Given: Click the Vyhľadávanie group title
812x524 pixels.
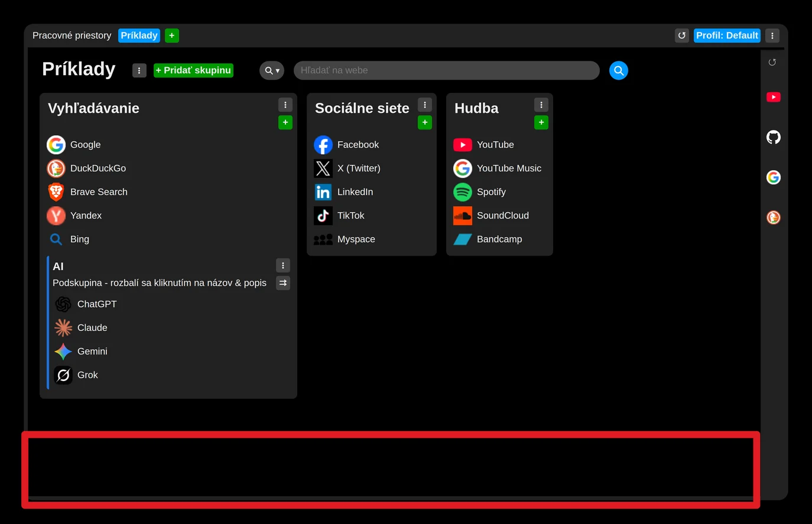Looking at the screenshot, I should (x=93, y=108).
